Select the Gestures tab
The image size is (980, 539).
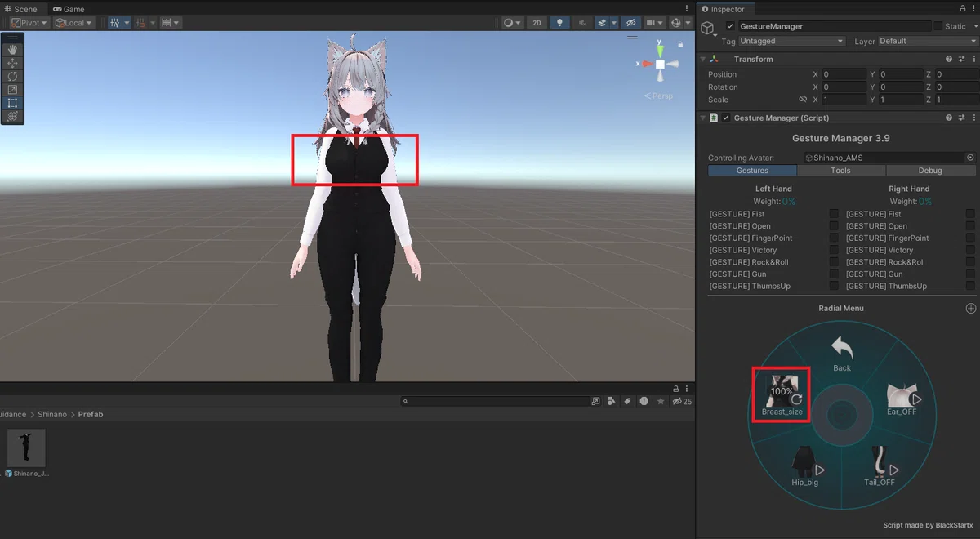coord(752,171)
